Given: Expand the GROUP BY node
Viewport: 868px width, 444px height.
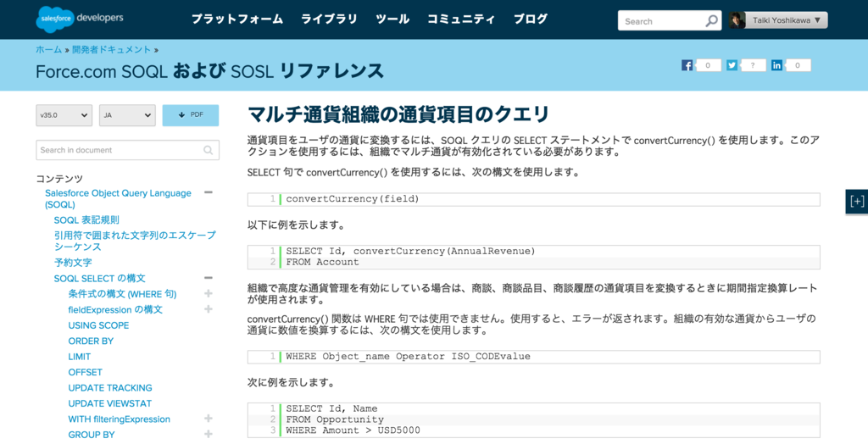Looking at the screenshot, I should (x=209, y=434).
